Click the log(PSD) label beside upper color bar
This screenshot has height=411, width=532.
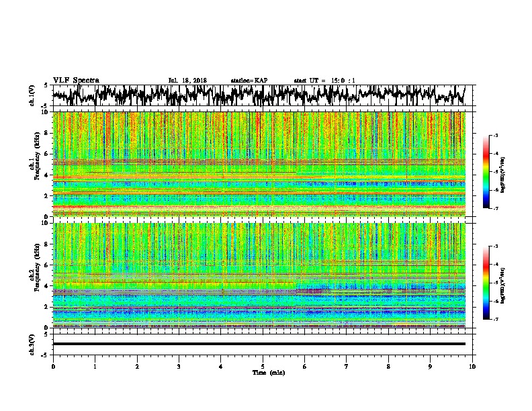coord(502,175)
